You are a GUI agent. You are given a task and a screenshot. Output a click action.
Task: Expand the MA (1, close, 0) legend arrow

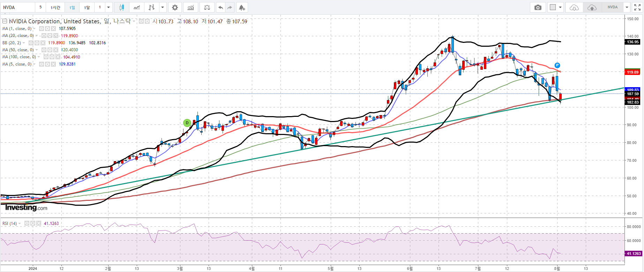pyautogui.click(x=34, y=29)
